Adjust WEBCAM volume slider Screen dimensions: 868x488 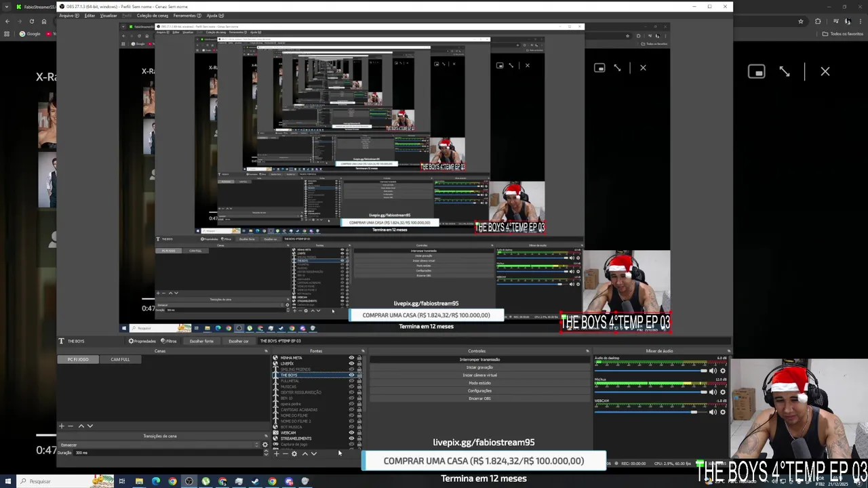(x=650, y=412)
